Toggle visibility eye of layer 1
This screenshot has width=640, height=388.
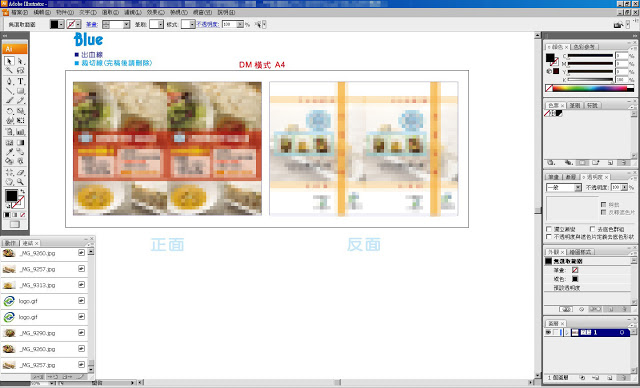[x=549, y=333]
